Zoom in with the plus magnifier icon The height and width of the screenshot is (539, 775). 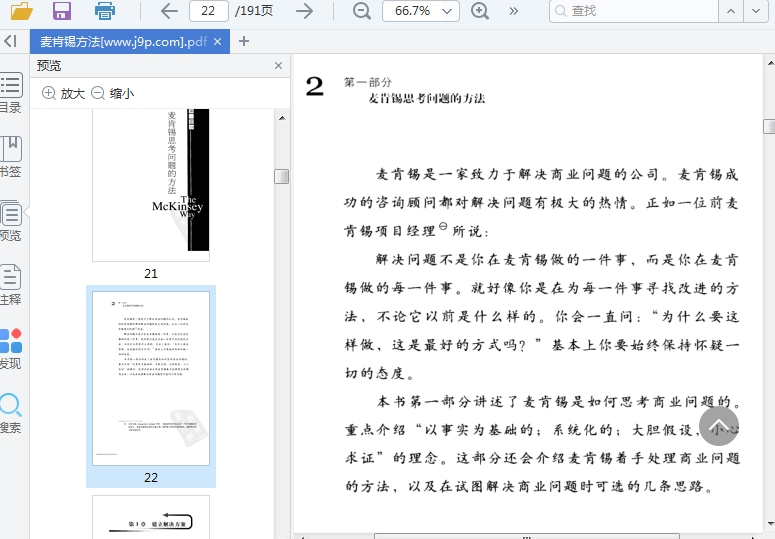point(479,11)
